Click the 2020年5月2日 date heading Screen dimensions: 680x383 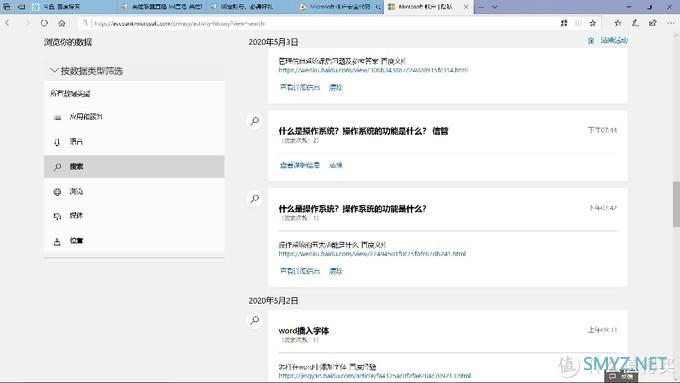click(x=273, y=301)
